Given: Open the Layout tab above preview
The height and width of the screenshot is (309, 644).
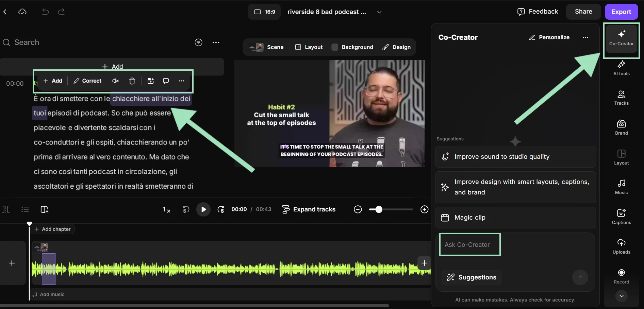Looking at the screenshot, I should (309, 47).
